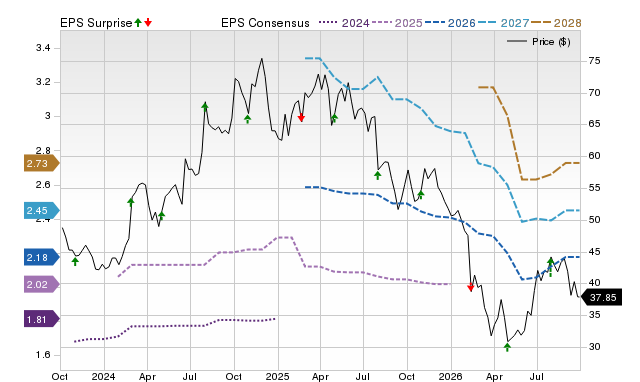Image resolution: width=640 pixels, height=382 pixels.
Task: Click the 70 price axis label
Action: [x=594, y=93]
